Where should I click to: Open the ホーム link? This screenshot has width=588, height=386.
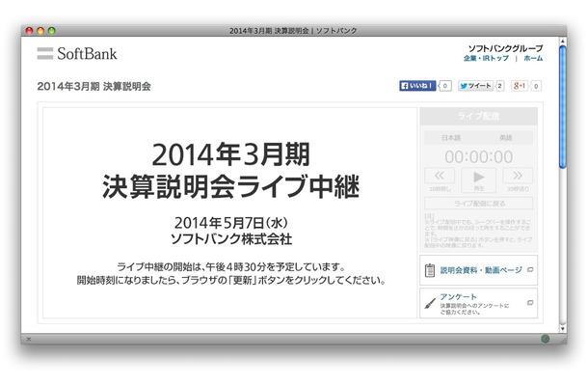(533, 58)
